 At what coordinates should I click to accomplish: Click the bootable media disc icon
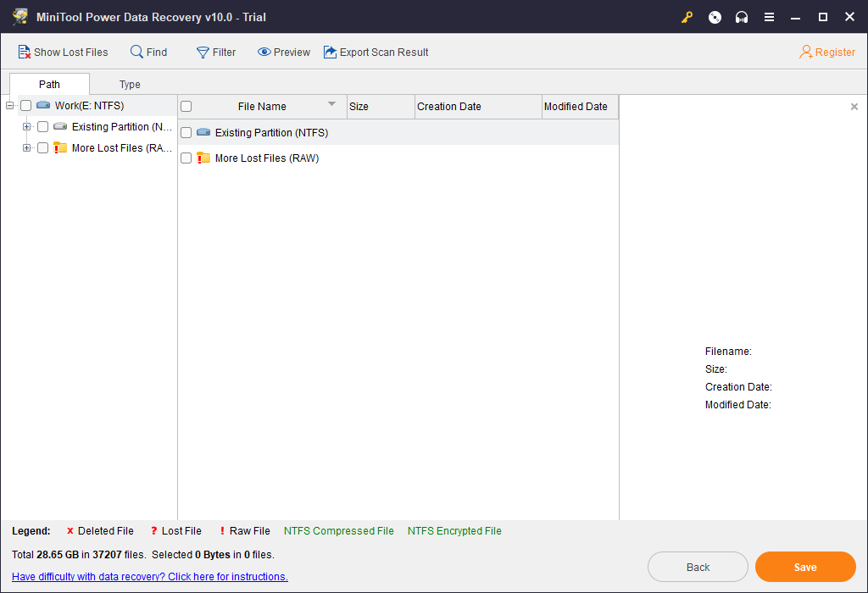pyautogui.click(x=715, y=17)
